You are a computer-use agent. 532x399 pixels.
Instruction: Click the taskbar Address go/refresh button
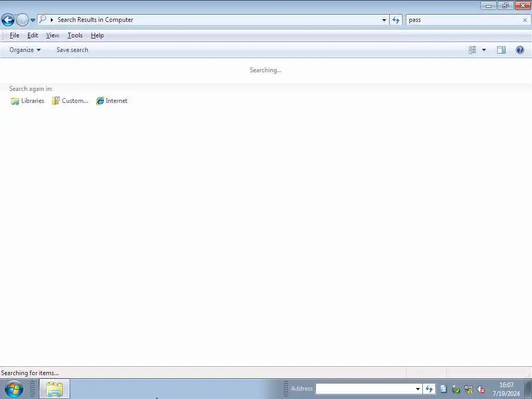[429, 389]
